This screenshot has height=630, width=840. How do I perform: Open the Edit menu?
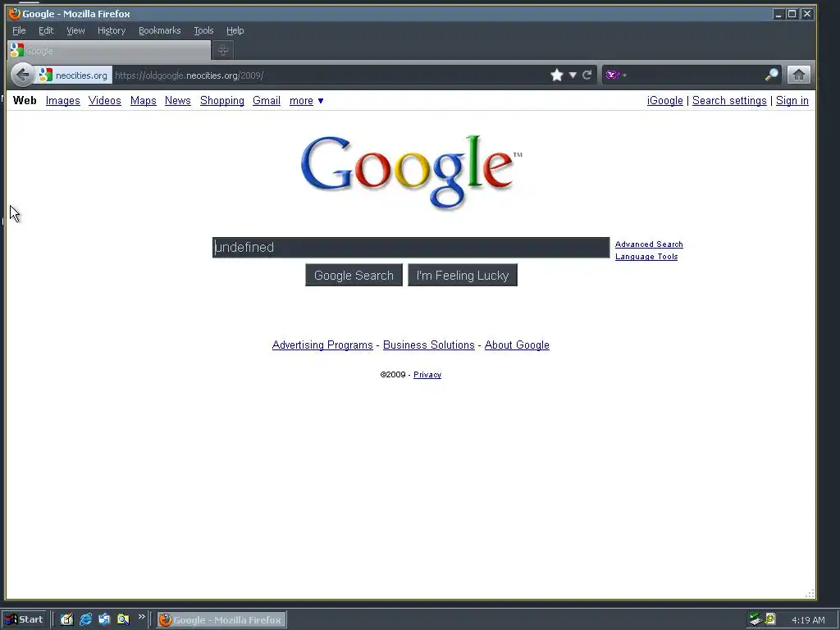pos(46,30)
